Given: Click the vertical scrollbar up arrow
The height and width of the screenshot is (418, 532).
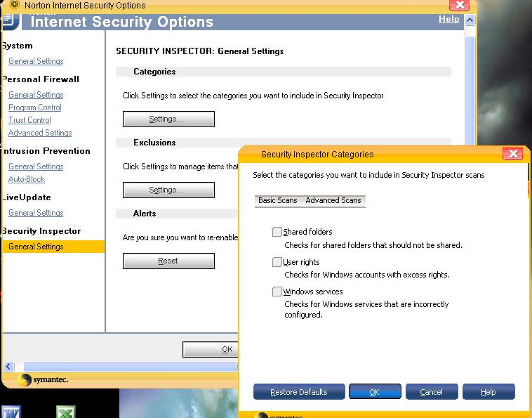Looking at the screenshot, I should tap(470, 20).
